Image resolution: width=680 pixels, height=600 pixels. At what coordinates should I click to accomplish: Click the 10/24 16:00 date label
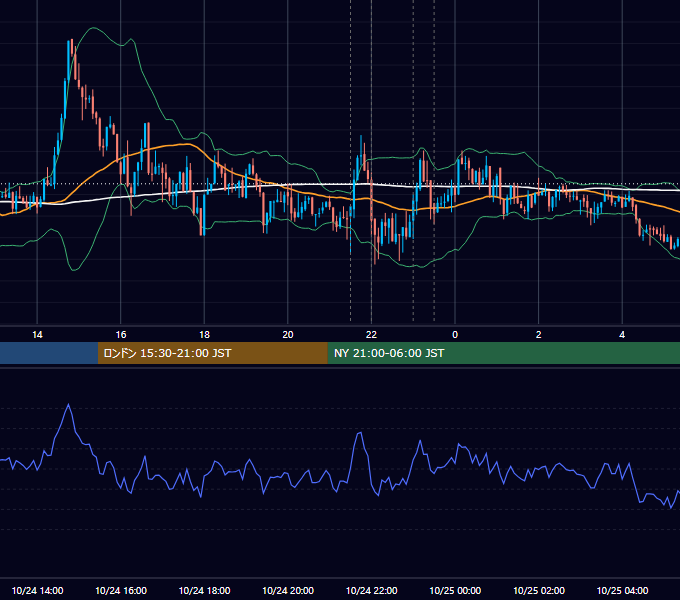(121, 590)
